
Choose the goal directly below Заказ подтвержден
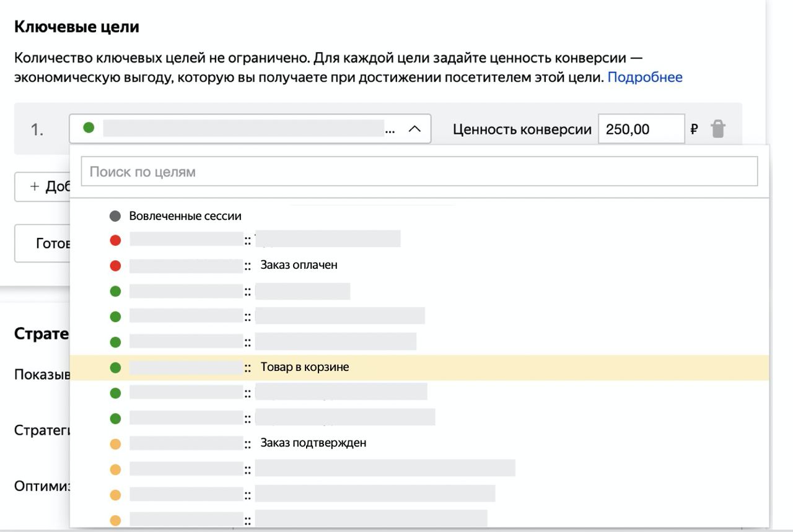(x=322, y=468)
